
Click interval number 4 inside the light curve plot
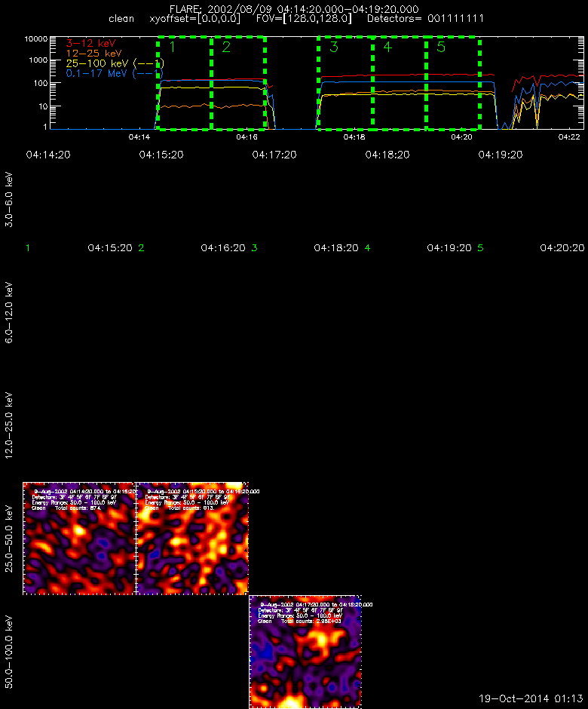pos(387,47)
